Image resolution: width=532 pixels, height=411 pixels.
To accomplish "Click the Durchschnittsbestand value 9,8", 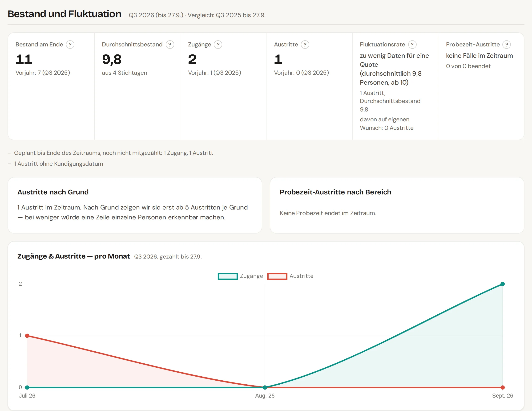I will (112, 59).
